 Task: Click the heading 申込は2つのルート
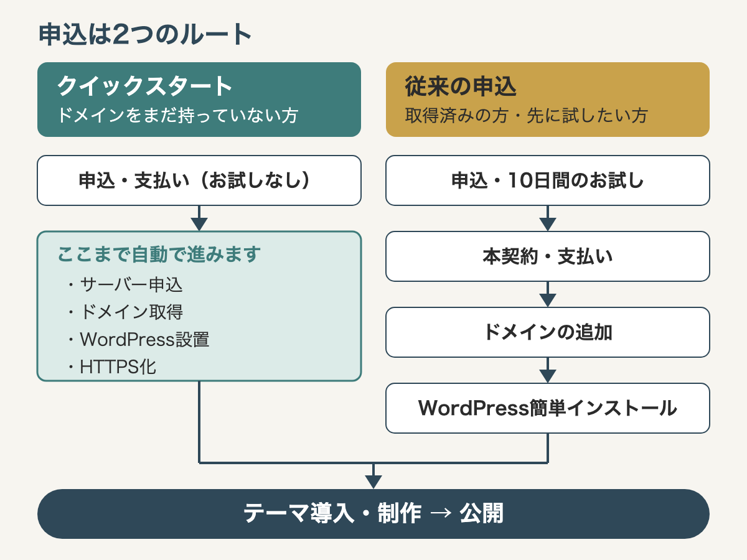(x=145, y=35)
